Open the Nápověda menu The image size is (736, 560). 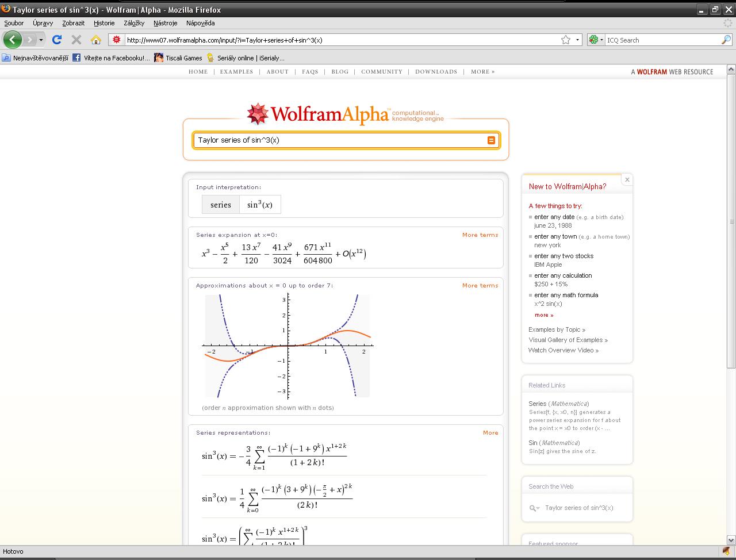click(200, 23)
